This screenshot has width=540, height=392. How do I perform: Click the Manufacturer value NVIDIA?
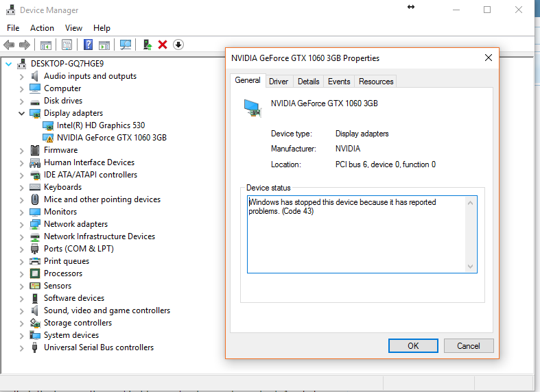tap(348, 149)
